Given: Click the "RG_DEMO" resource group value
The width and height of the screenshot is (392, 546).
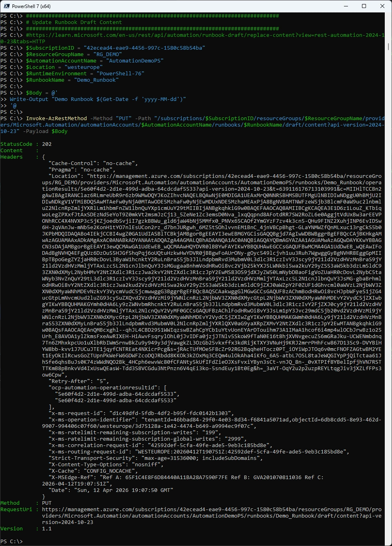Looking at the screenshot, I should pos(107,54).
